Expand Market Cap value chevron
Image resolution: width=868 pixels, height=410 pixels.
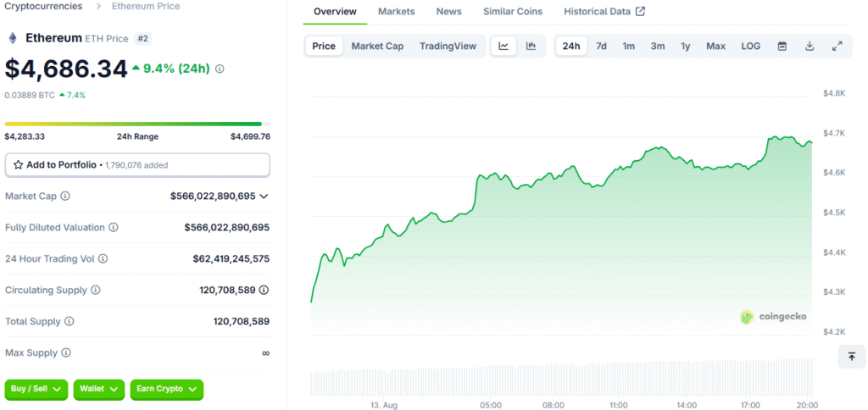(264, 196)
